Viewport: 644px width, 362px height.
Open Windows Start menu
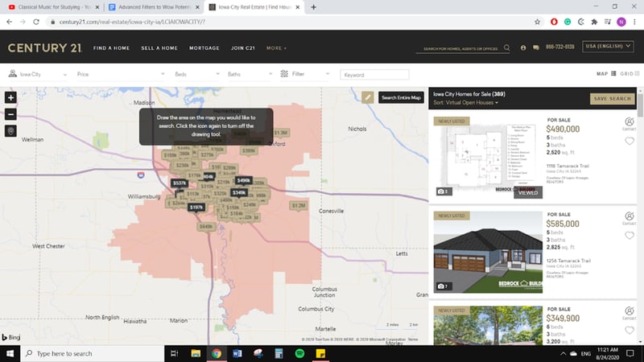coord(10,353)
